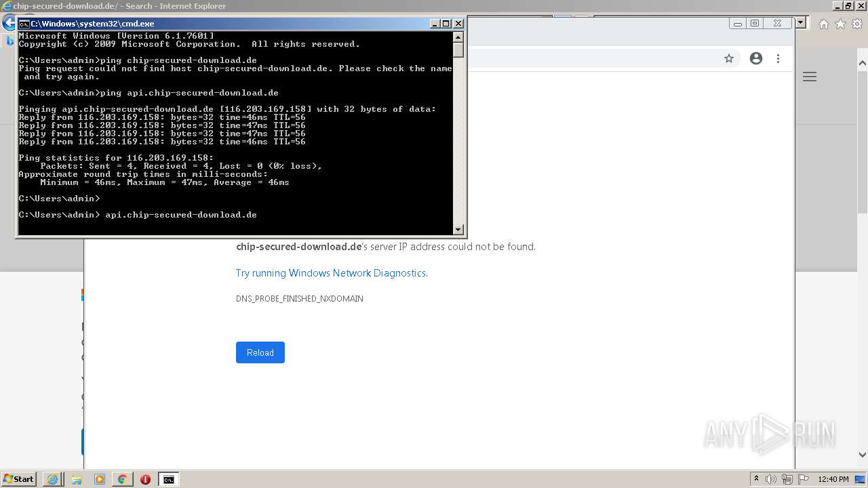
Task: Open the volume speaker tray icon
Action: (x=771, y=479)
